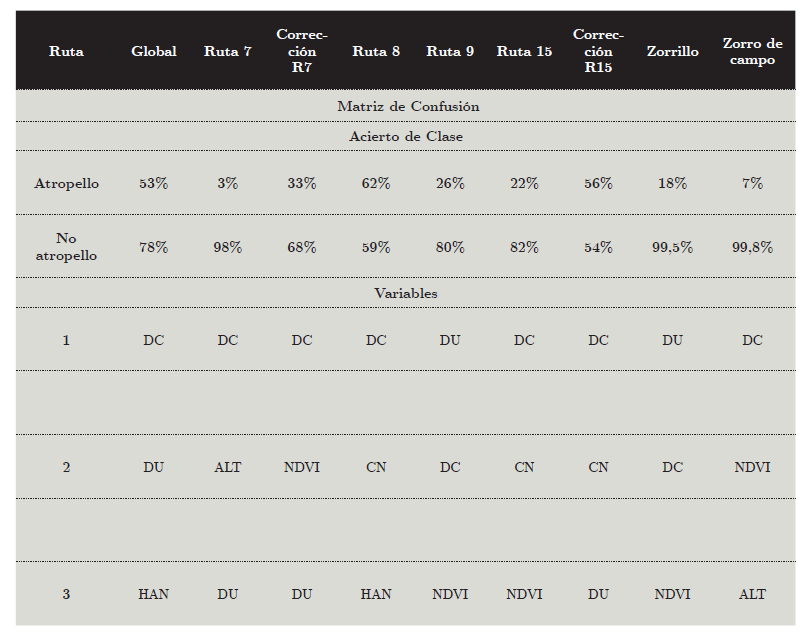Click the "Zorro de campo" header
The width and height of the screenshot is (807, 636).
tap(752, 51)
